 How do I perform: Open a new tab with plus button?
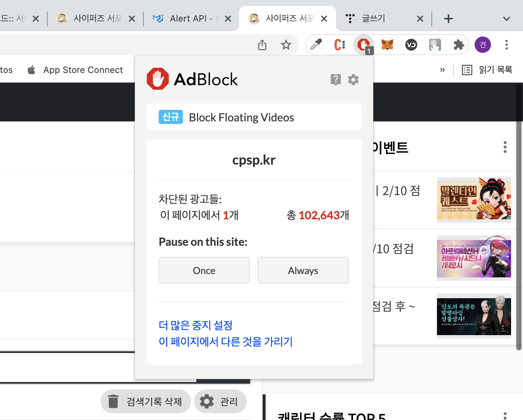click(448, 19)
